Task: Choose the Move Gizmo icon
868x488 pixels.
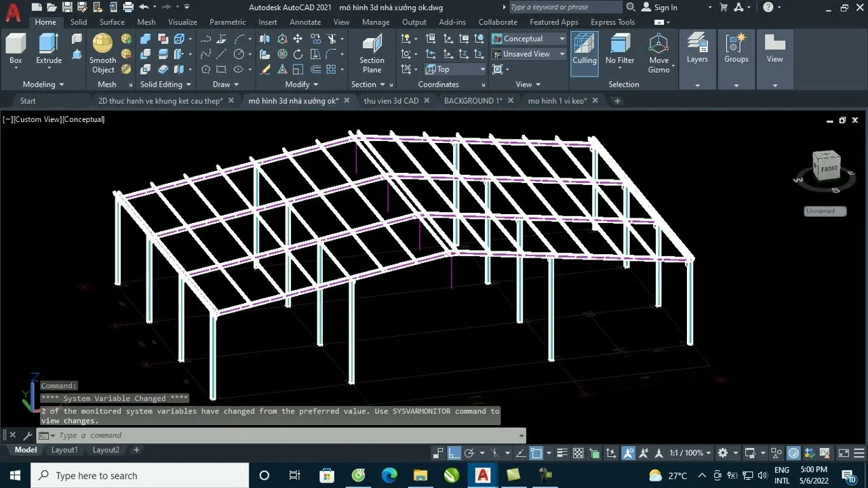Action: 658,53
